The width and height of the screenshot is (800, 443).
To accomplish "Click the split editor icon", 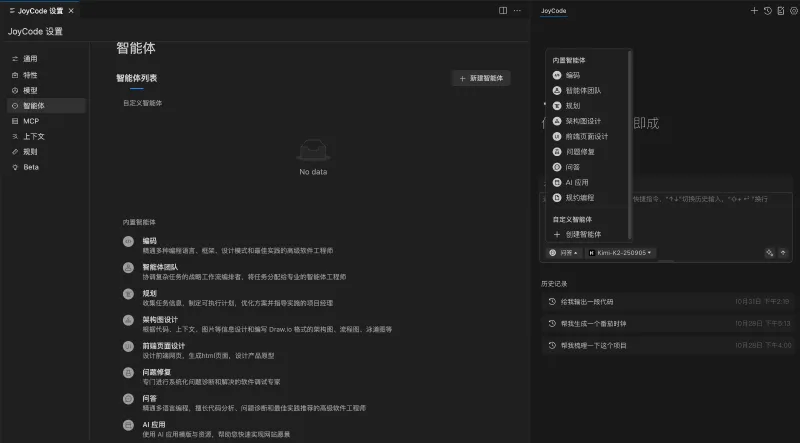I will point(503,11).
